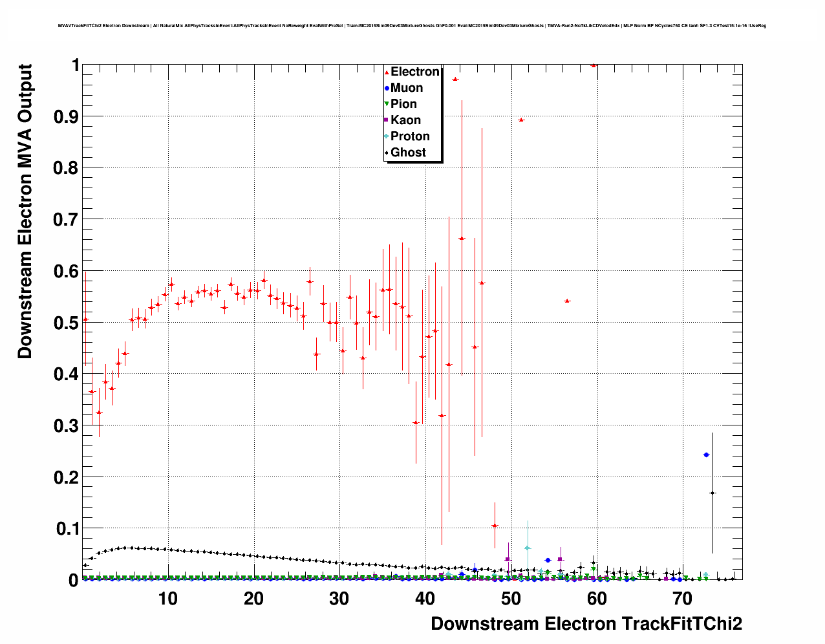The width and height of the screenshot is (825, 644).
Task: Click the blue circle Muon legend marker
Action: [x=387, y=89]
